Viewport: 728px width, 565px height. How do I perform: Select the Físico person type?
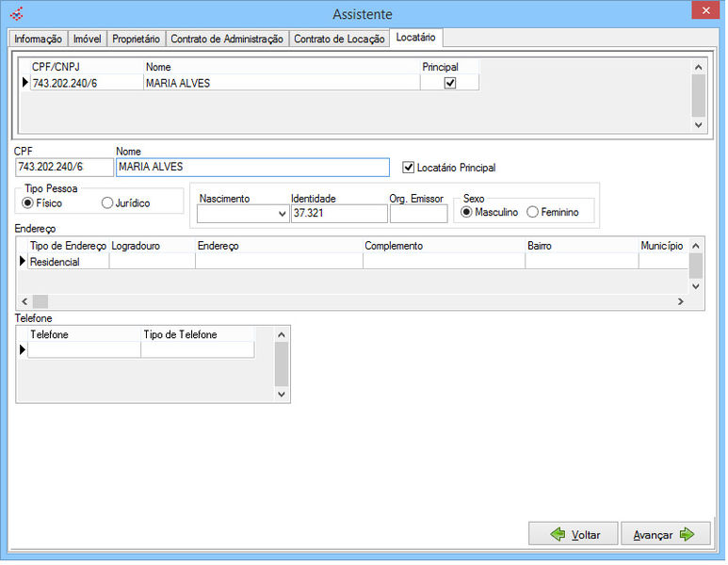click(x=27, y=203)
